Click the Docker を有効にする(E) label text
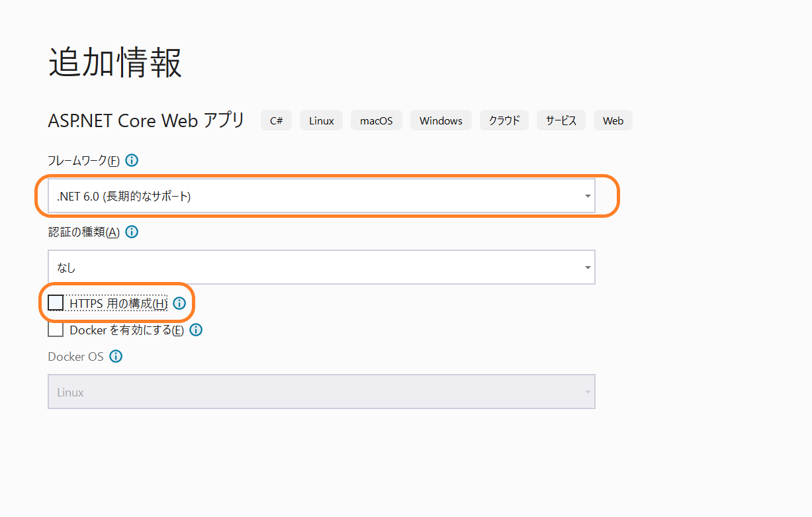This screenshot has width=812, height=517. tap(126, 330)
